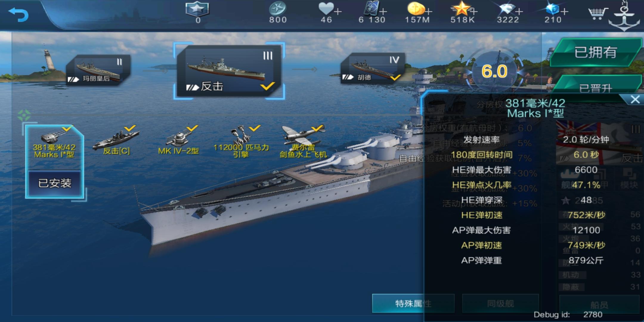Open the 同级舰 tab
This screenshot has width=644, height=322.
coord(500,304)
